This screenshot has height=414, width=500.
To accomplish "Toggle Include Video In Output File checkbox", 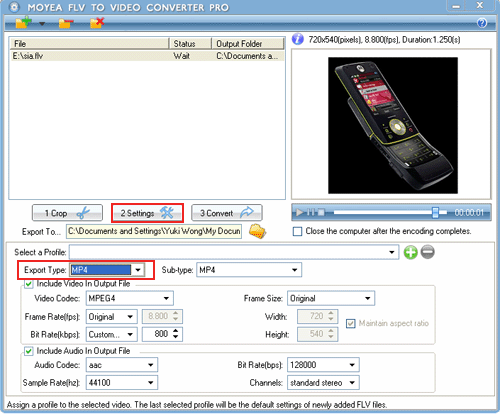I will (x=29, y=284).
